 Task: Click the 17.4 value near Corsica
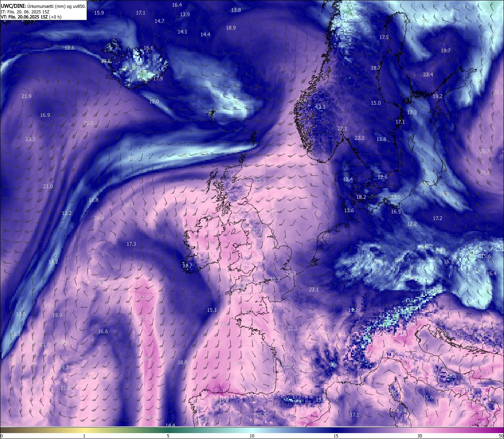pos(401,411)
